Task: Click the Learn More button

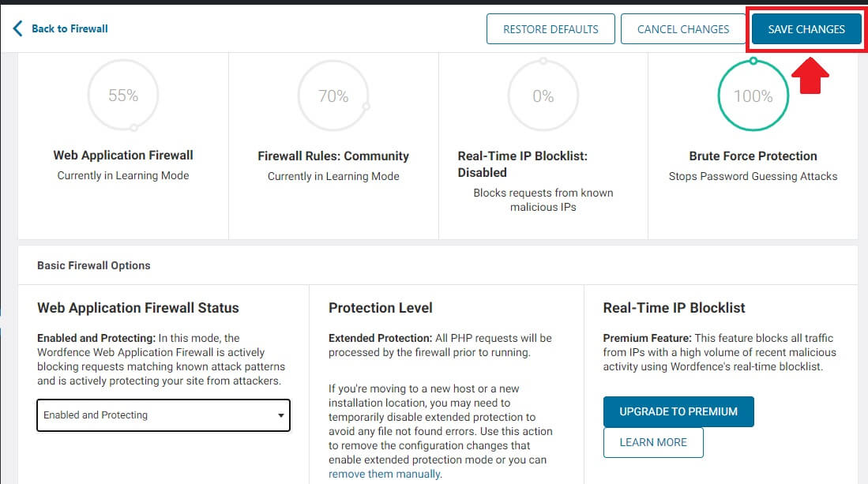Action: click(x=653, y=442)
